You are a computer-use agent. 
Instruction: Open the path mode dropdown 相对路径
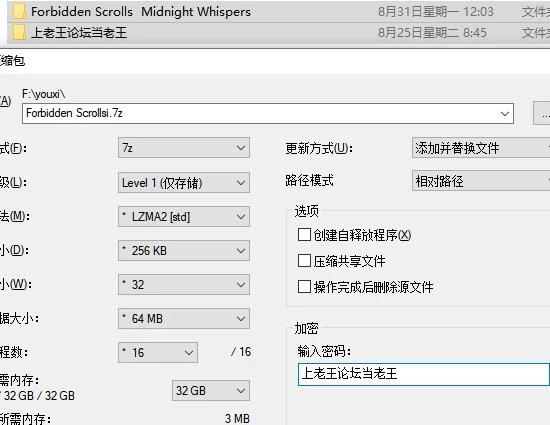[481, 181]
